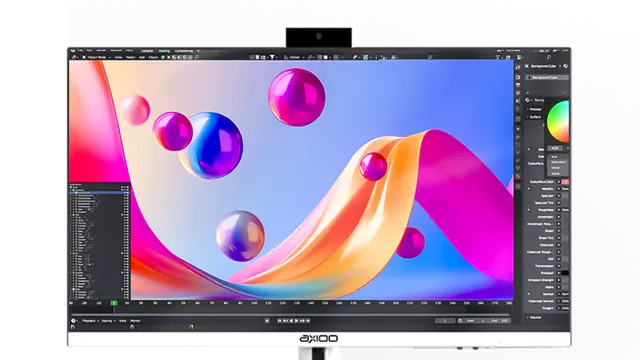
Task: Open the File menu
Action: pos(80,51)
